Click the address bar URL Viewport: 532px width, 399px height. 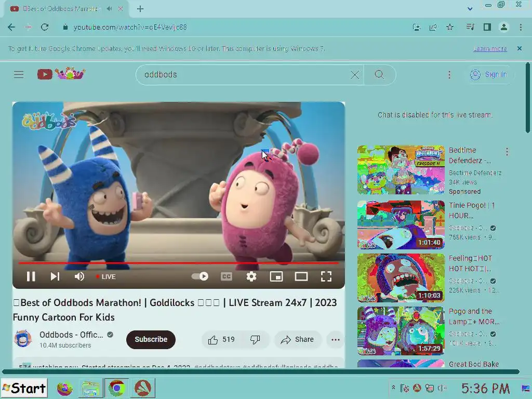coord(130,27)
